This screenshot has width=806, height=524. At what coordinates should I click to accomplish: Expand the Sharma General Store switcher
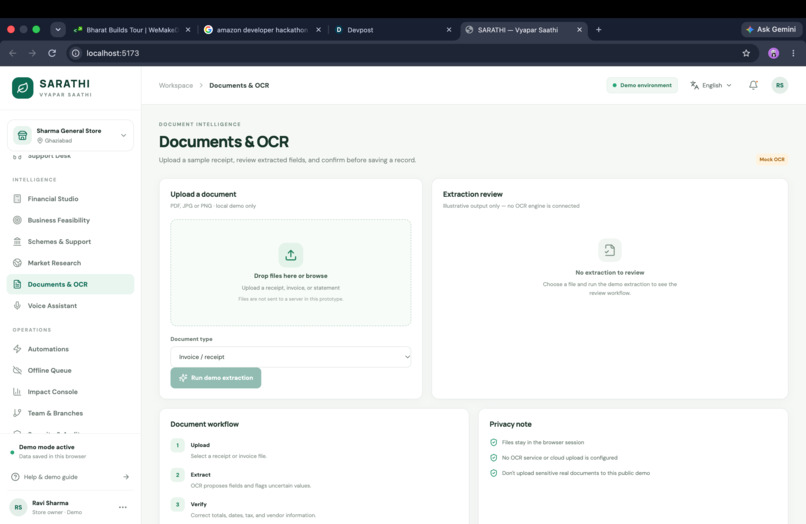coord(70,135)
